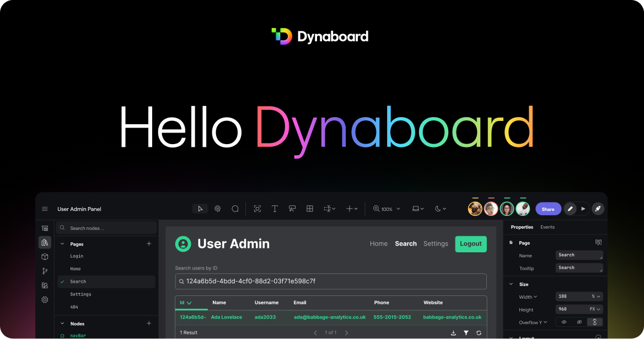The width and height of the screenshot is (644, 339).
Task: Select the Text tool in the toolbar
Action: tap(275, 208)
